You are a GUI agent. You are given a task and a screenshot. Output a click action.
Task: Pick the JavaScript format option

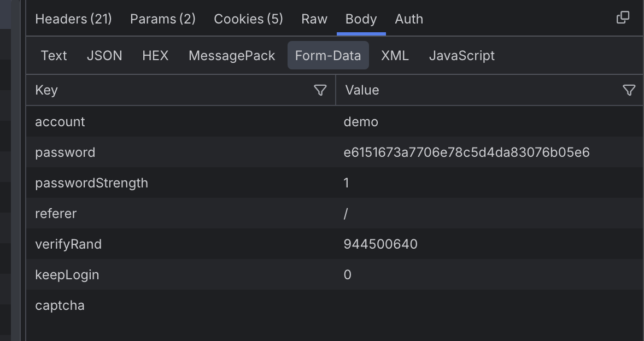pyautogui.click(x=461, y=56)
